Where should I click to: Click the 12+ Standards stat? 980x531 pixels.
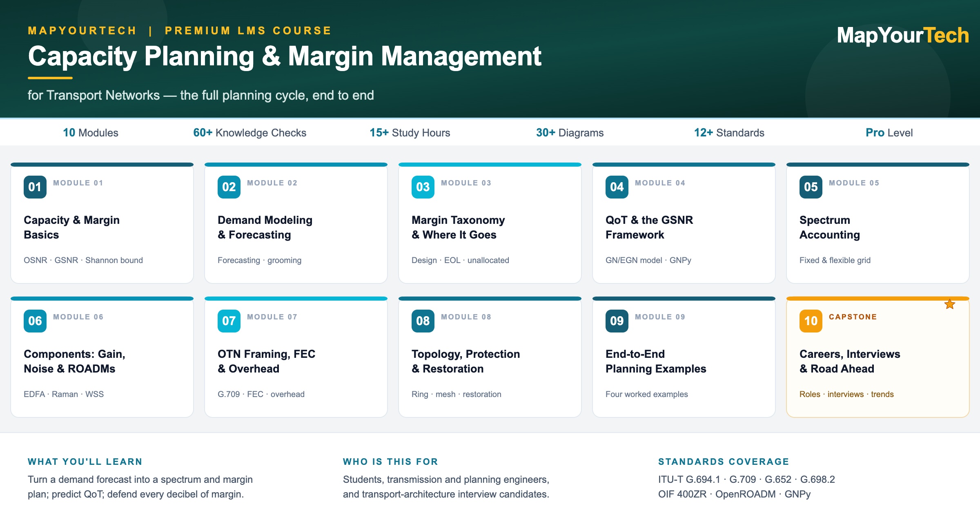[729, 133]
